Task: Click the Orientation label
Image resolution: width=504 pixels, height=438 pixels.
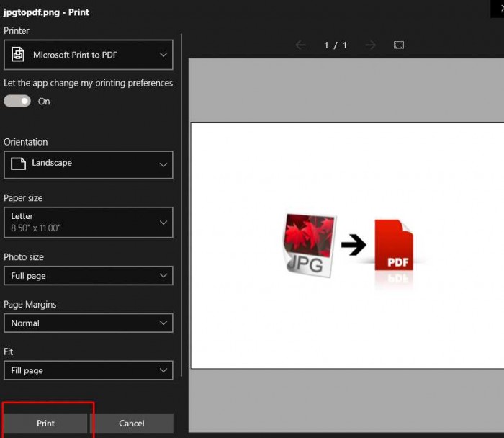Action: point(26,142)
